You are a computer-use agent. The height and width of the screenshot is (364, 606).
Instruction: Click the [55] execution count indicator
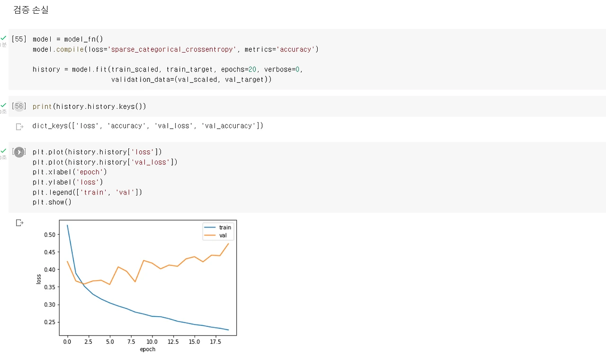19,39
